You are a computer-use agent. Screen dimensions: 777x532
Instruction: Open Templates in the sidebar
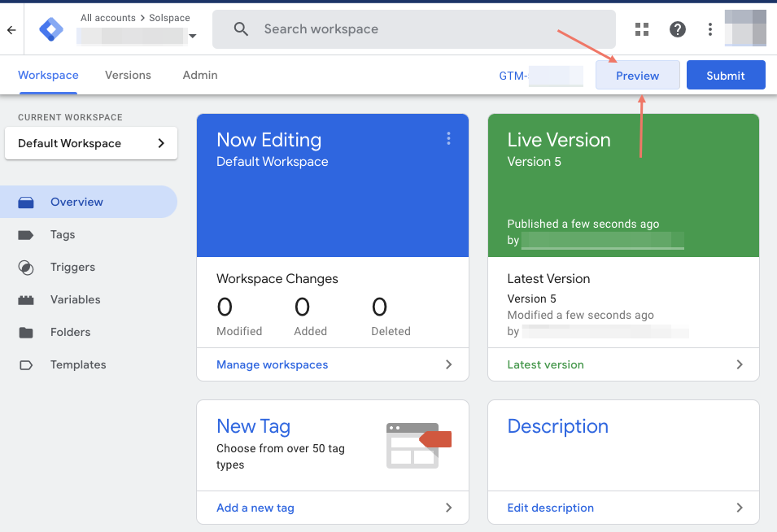(x=78, y=364)
